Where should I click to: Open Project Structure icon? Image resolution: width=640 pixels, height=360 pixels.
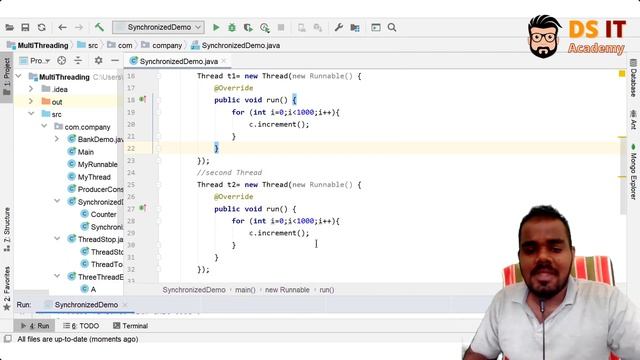coord(355,27)
